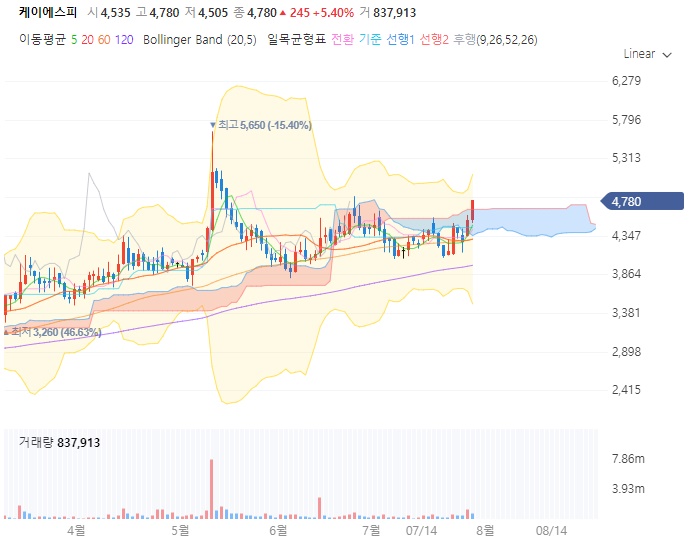The width and height of the screenshot is (695, 559).
Task: Open the Linear scale dropdown
Action: pos(647,54)
